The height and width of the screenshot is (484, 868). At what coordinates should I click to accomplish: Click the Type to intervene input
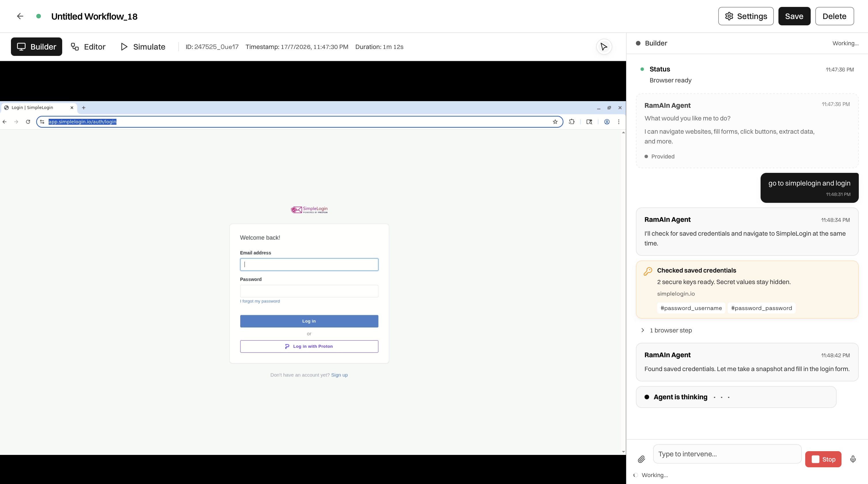(727, 454)
